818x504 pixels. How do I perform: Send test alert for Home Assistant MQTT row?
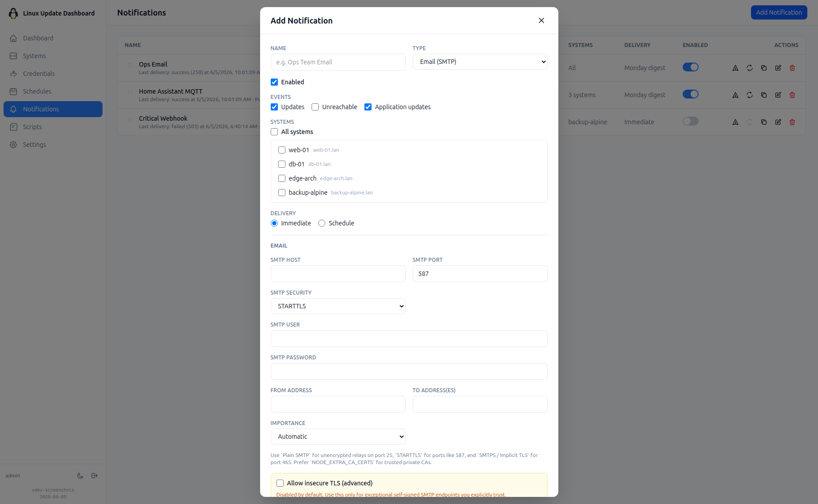735,95
